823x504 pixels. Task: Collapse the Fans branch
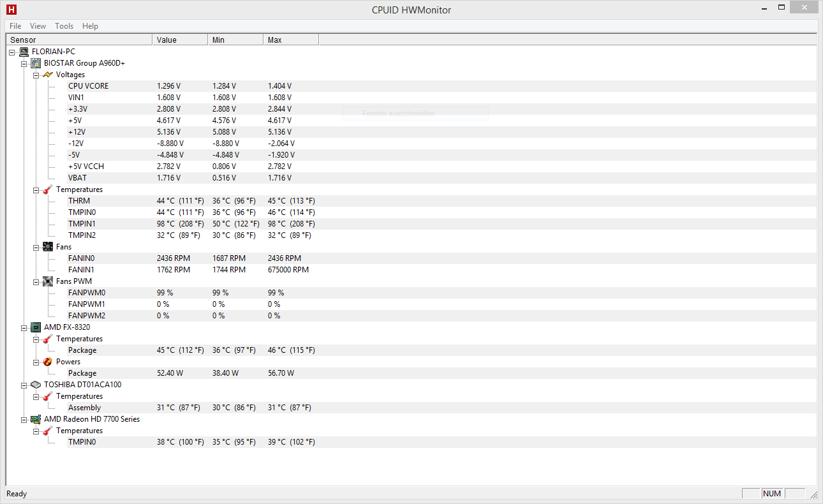[36, 248]
